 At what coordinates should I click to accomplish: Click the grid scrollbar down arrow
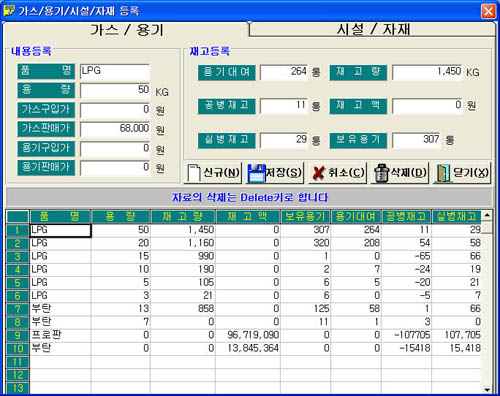(487, 389)
